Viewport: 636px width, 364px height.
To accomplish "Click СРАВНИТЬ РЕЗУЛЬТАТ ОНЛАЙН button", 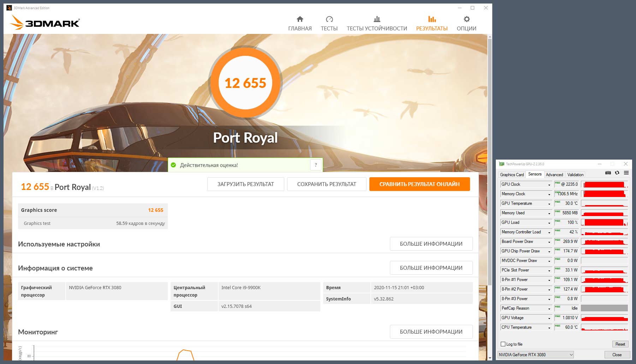I will pyautogui.click(x=420, y=184).
